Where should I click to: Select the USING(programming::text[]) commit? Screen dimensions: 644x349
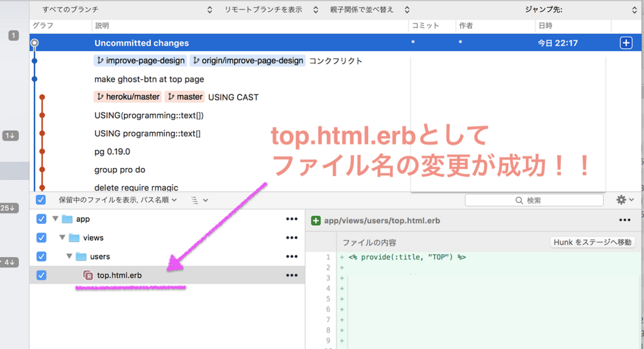pos(148,115)
